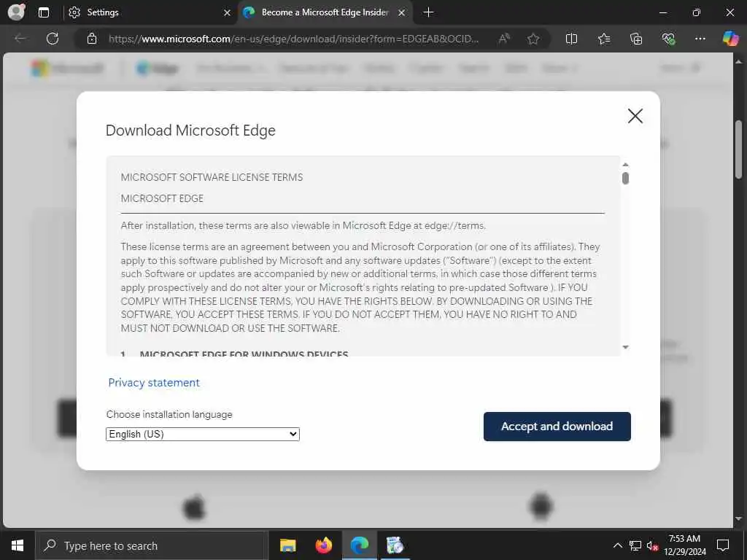Image resolution: width=747 pixels, height=560 pixels.
Task: Close the Edge Insider tab
Action: (402, 13)
